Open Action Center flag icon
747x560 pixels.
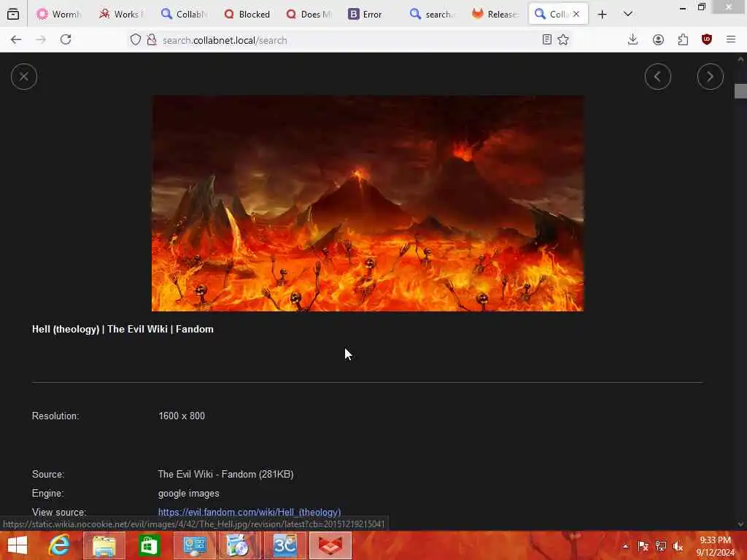tap(643, 546)
